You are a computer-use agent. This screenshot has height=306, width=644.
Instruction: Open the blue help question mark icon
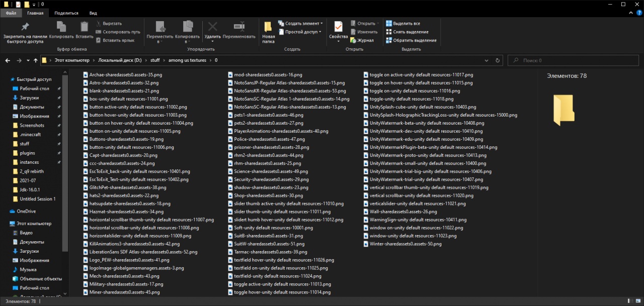[639, 13]
